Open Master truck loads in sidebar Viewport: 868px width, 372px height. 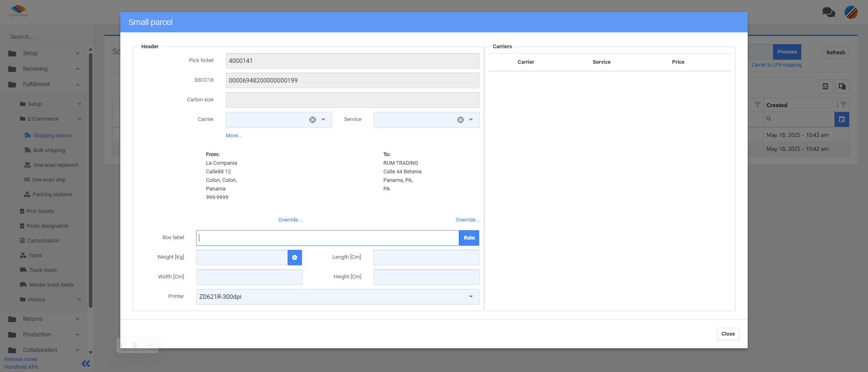[x=51, y=285]
